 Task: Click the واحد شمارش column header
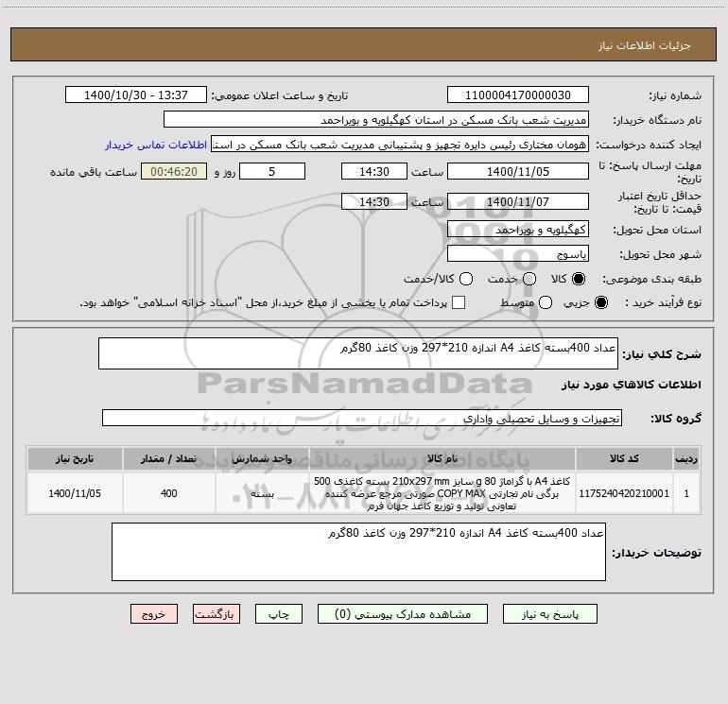pyautogui.click(x=262, y=458)
